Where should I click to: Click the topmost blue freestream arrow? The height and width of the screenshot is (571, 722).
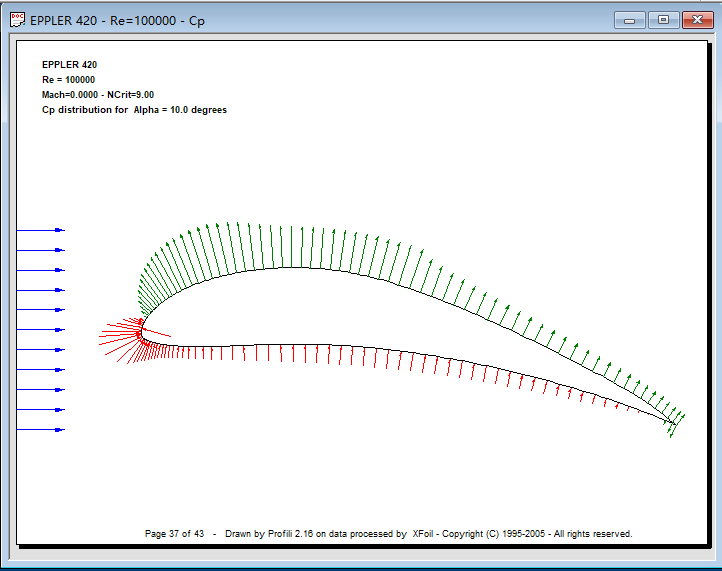40,230
